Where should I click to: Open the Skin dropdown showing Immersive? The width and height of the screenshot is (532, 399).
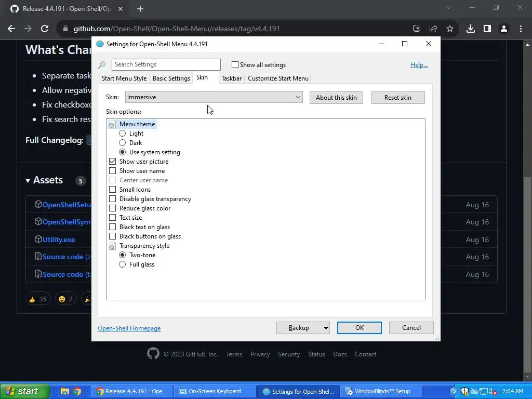(214, 97)
